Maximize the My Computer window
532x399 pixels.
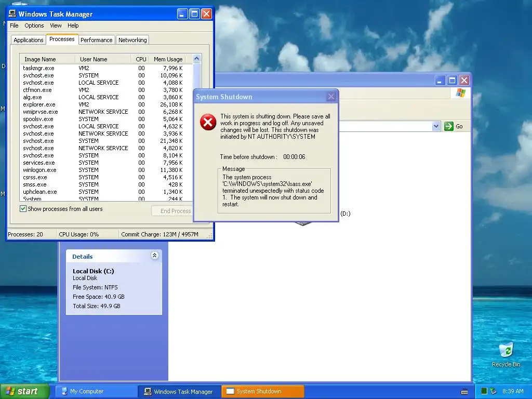tap(452, 81)
